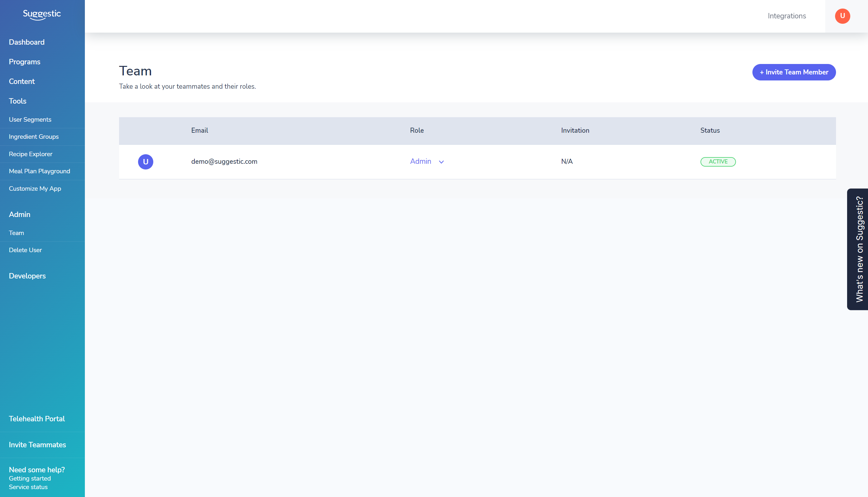Image resolution: width=868 pixels, height=497 pixels.
Task: Navigate to Customize My App
Action: [35, 189]
